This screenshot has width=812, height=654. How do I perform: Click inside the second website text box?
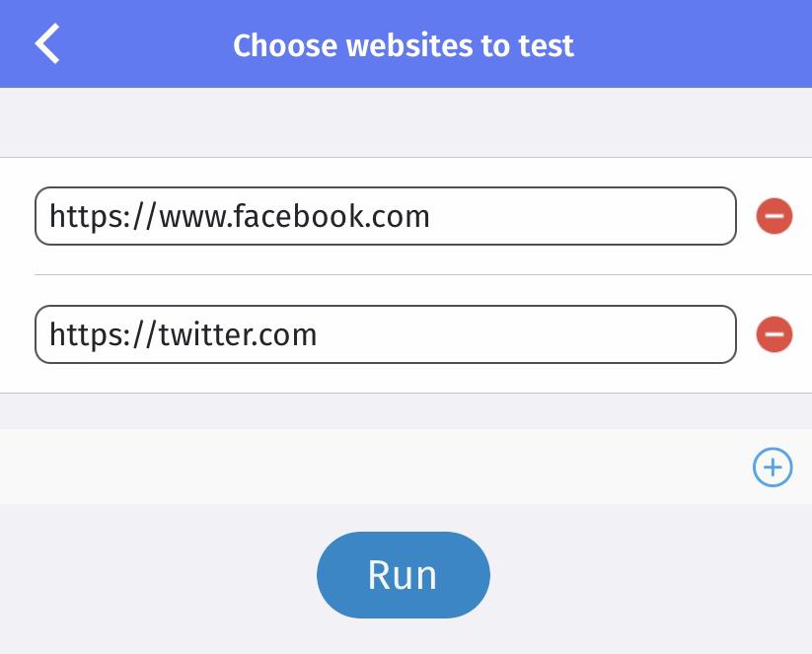tap(385, 334)
